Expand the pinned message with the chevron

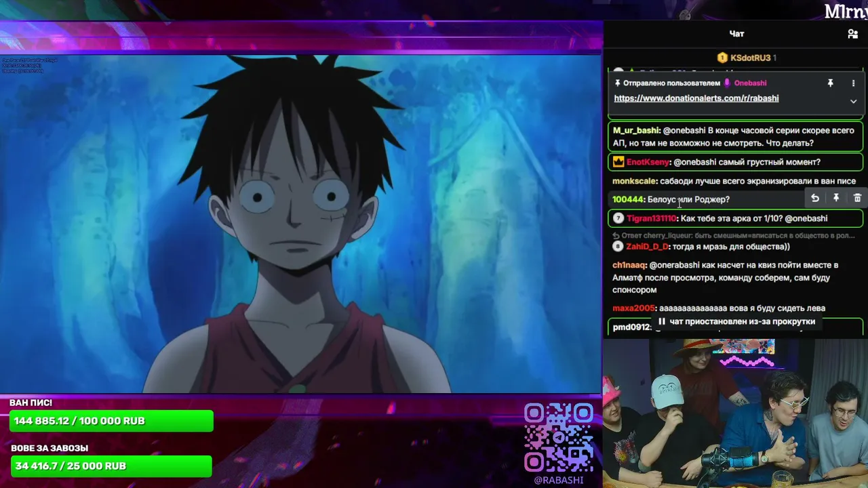(x=853, y=101)
